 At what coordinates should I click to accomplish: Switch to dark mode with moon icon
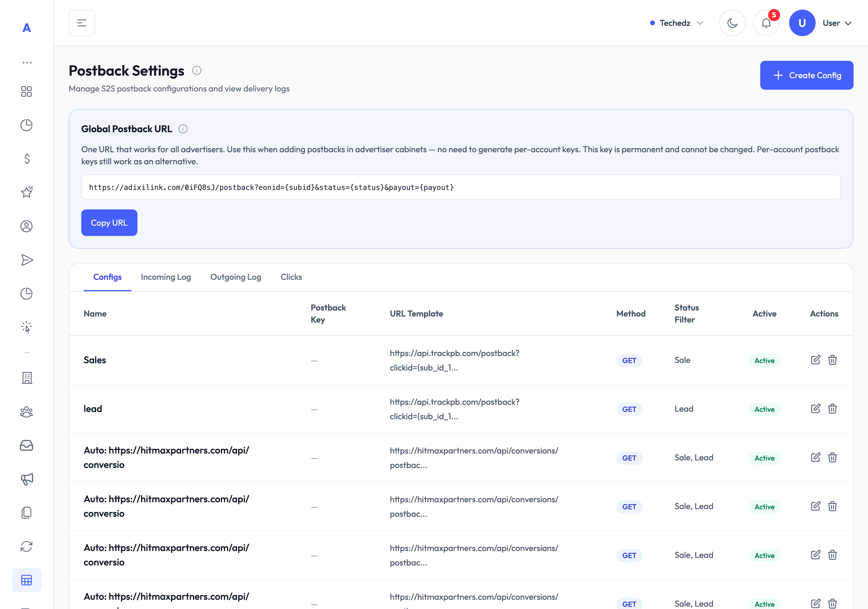tap(732, 23)
